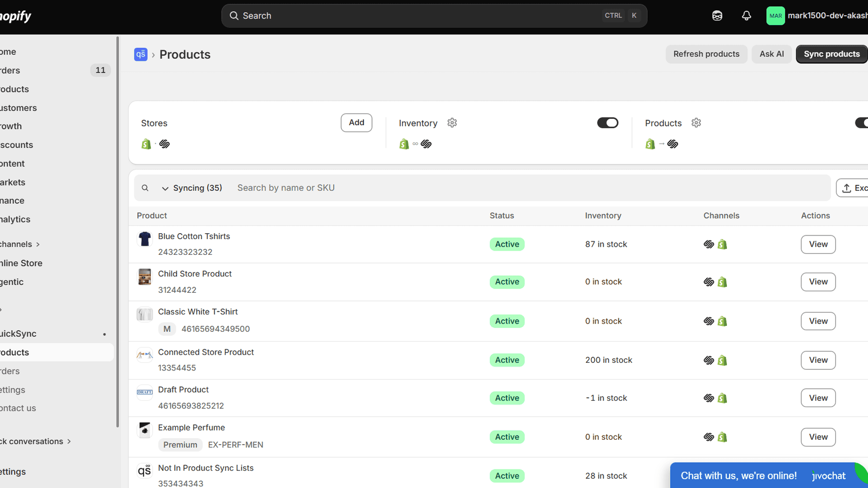Viewport: 868px width, 488px height.
Task: Click the Blue Cotton Tshirts thumbnail
Action: (145, 239)
